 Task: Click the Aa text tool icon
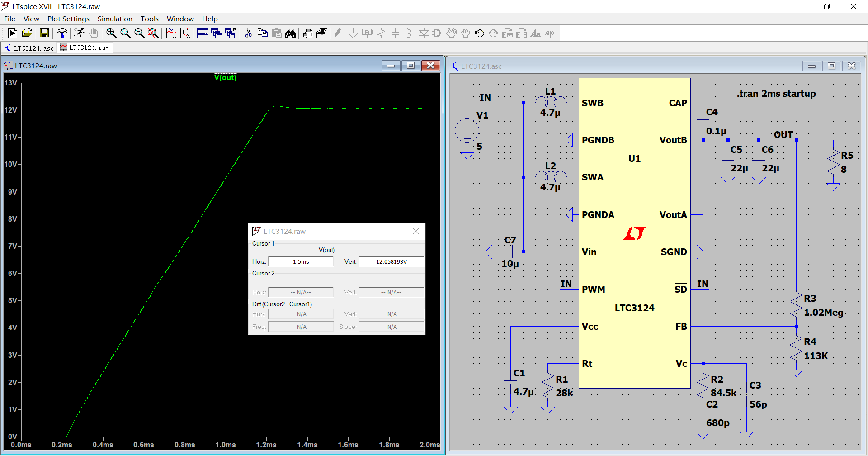tap(536, 33)
